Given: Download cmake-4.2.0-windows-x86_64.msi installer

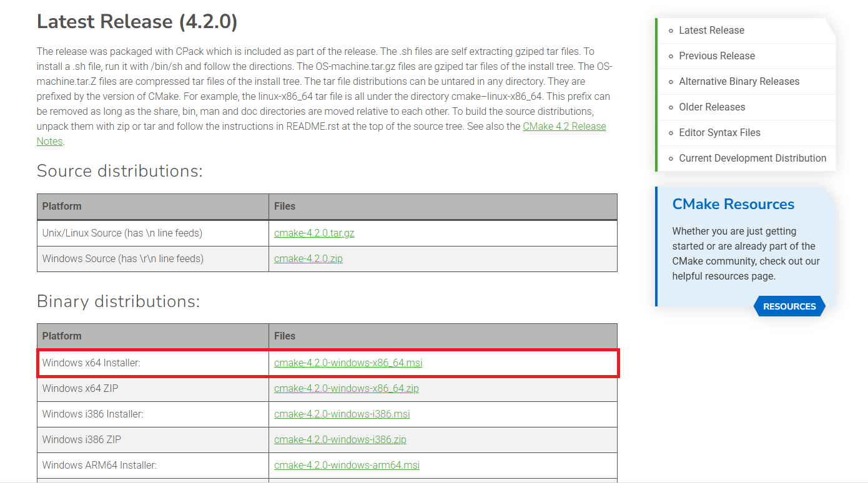Looking at the screenshot, I should click(x=348, y=363).
